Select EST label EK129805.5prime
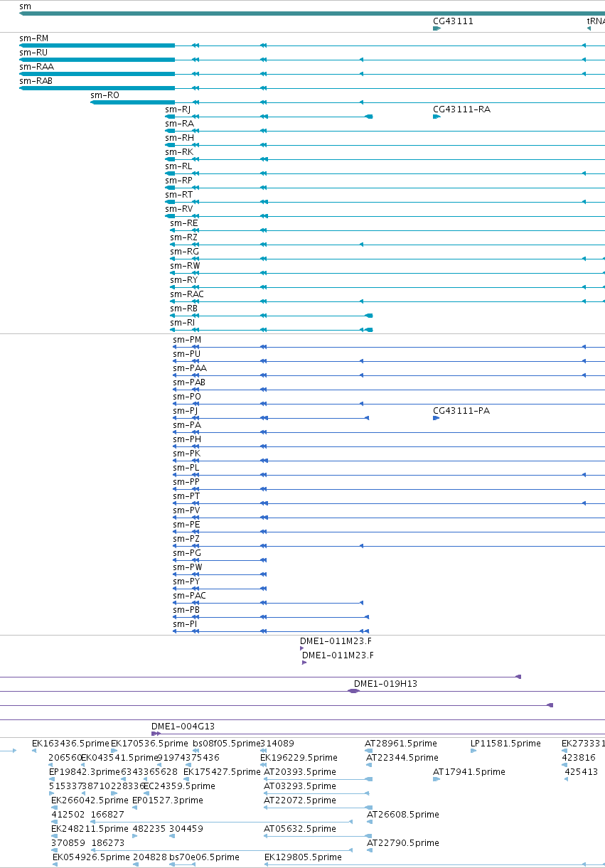The image size is (605, 868). pyautogui.click(x=303, y=857)
